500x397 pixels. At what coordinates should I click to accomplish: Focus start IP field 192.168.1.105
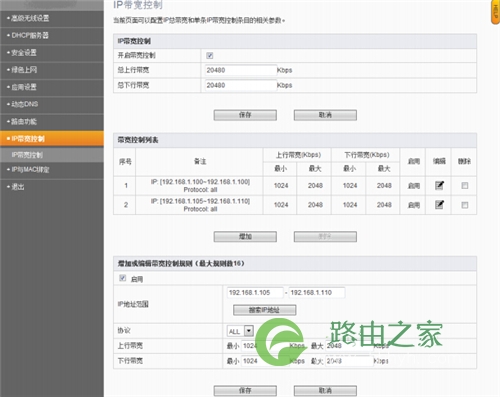coord(255,293)
